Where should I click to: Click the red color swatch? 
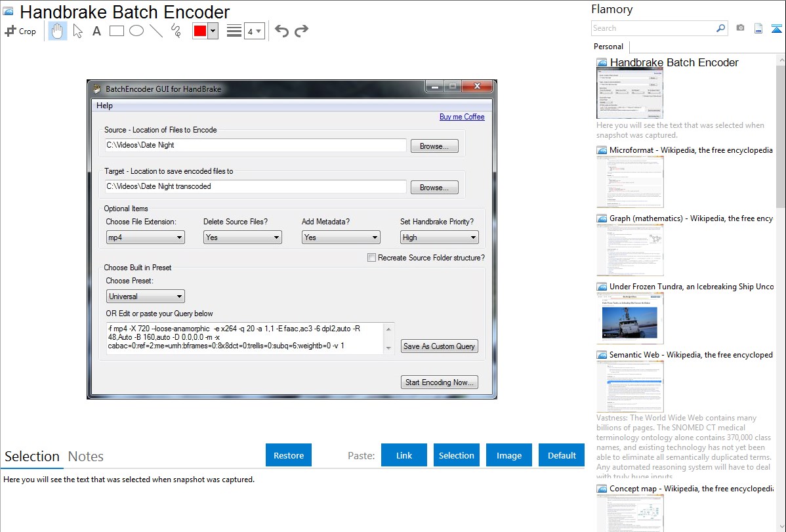click(x=200, y=31)
